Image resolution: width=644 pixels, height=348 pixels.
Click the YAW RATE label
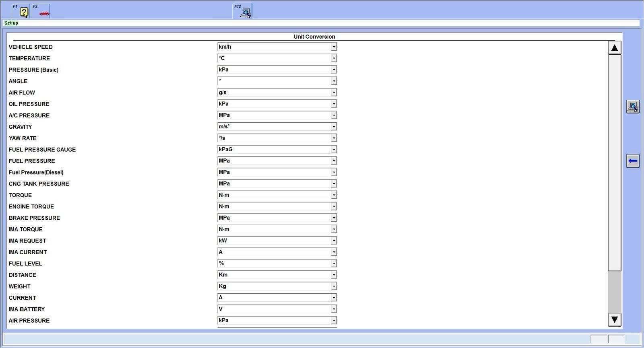tap(23, 138)
